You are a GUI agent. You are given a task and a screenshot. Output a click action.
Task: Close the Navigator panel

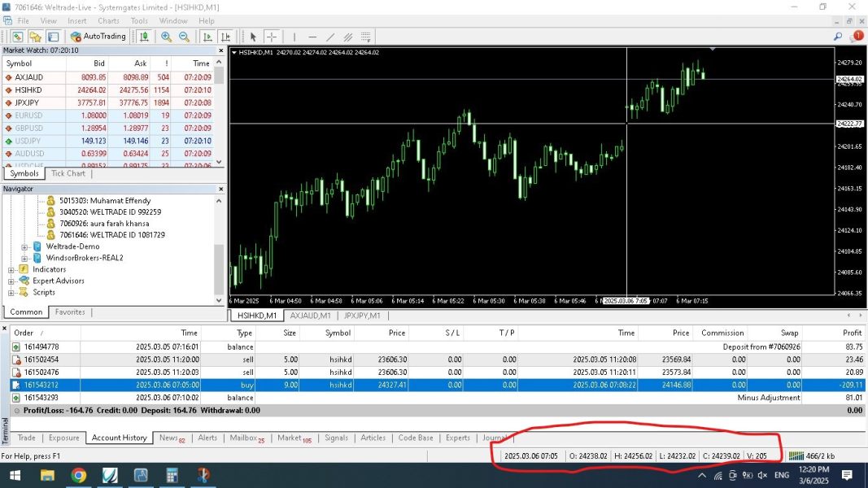point(220,189)
